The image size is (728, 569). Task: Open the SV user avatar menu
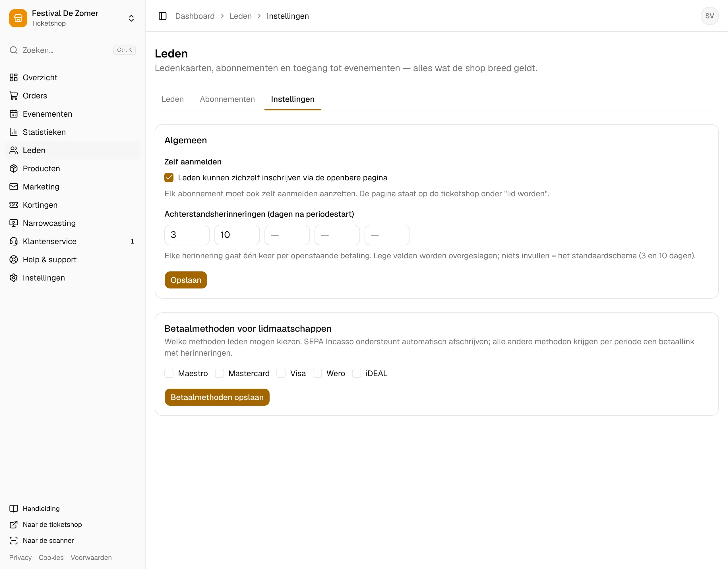tap(709, 16)
